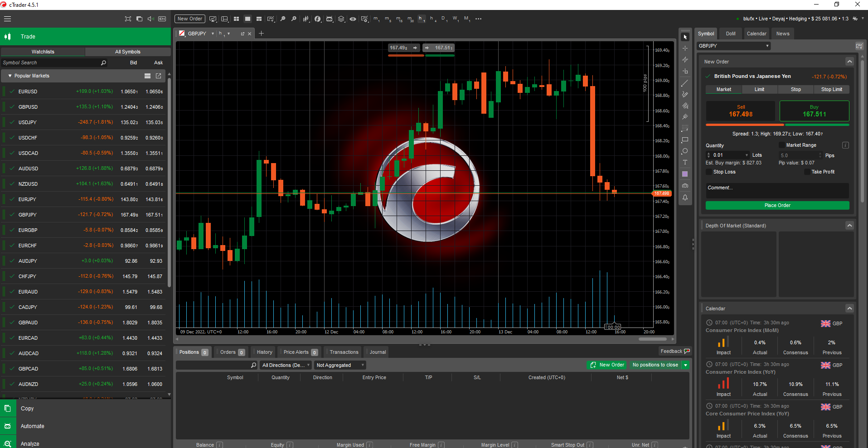The height and width of the screenshot is (448, 868).
Task: Open the cBots robot icon
Action: pyautogui.click(x=330, y=19)
